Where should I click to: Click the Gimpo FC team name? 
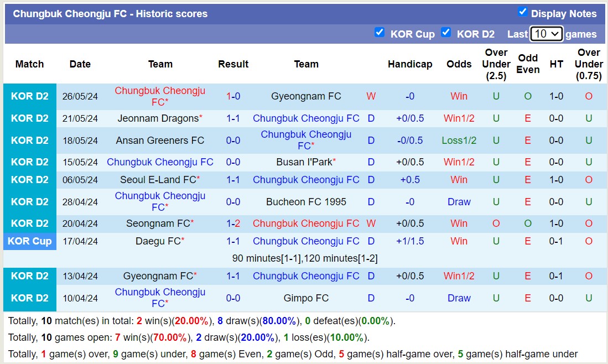click(306, 298)
